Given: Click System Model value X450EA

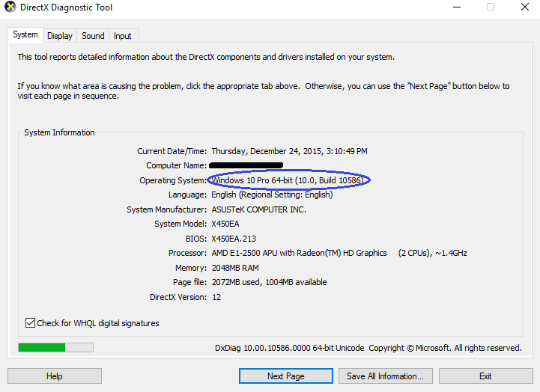Looking at the screenshot, I should coord(225,224).
